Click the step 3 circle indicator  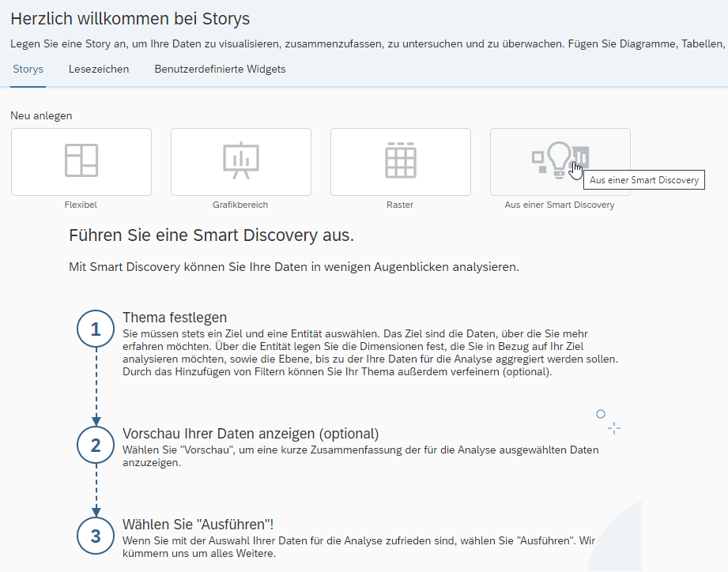click(96, 536)
